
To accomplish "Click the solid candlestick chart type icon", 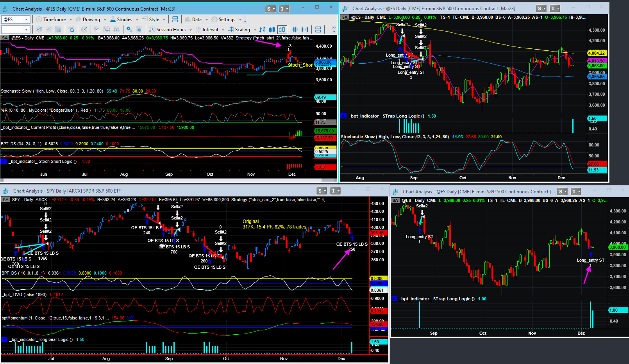I will point(272,29).
